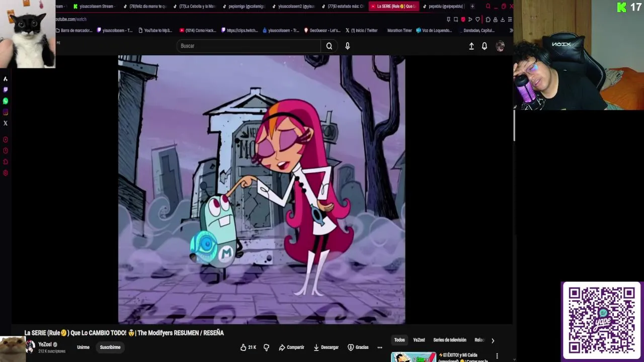Image resolution: width=644 pixels, height=362 pixels.
Task: Show more category chips with right arrow
Action: [493, 340]
